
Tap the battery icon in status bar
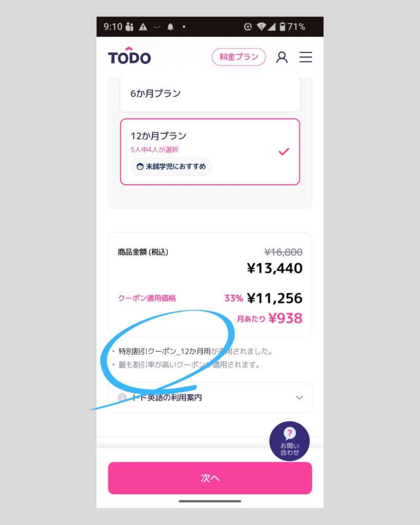(x=282, y=27)
